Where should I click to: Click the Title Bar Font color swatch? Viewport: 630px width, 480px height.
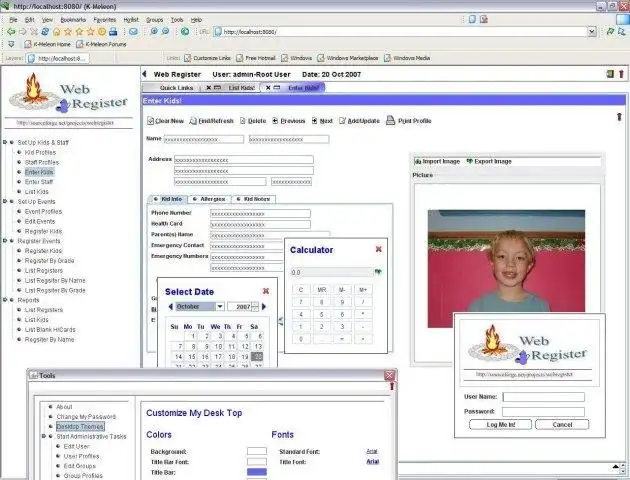click(x=257, y=462)
